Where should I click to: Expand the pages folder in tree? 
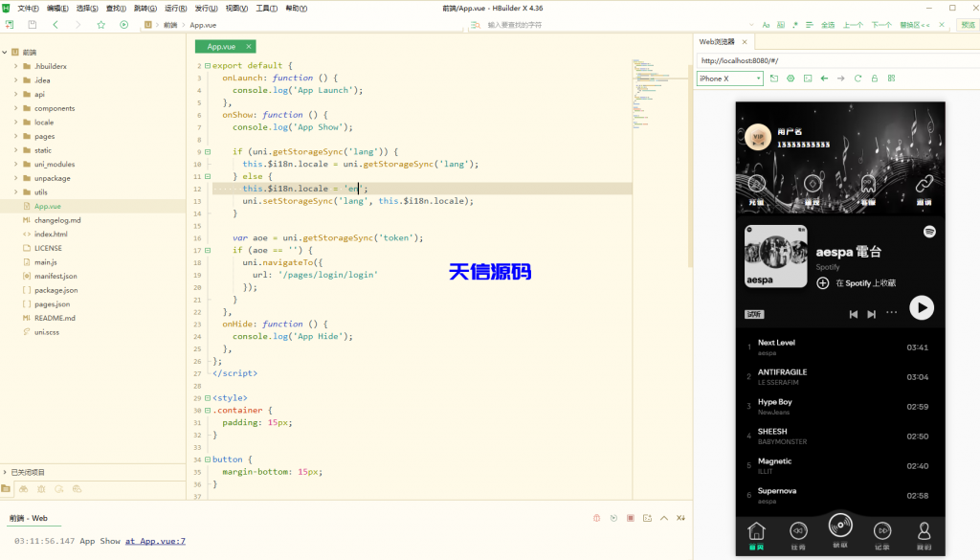click(16, 136)
